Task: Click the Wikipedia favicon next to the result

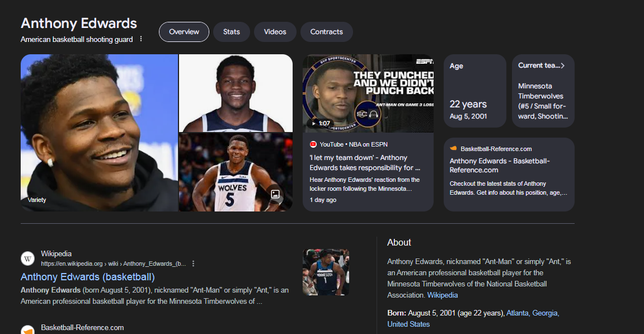Action: pyautogui.click(x=27, y=258)
